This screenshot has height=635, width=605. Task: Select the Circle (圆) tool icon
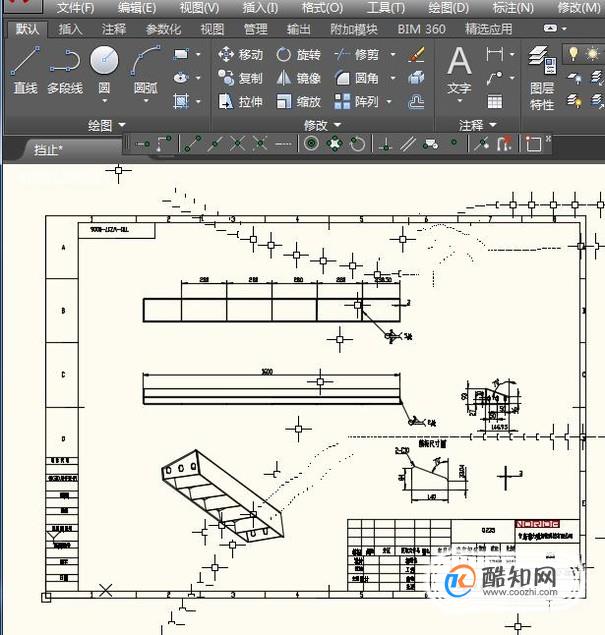pos(104,60)
